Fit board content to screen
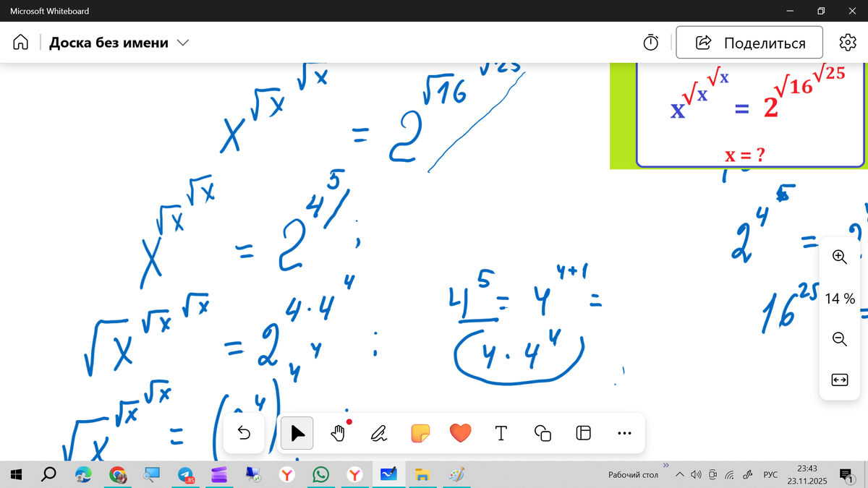The width and height of the screenshot is (868, 488). [x=839, y=380]
